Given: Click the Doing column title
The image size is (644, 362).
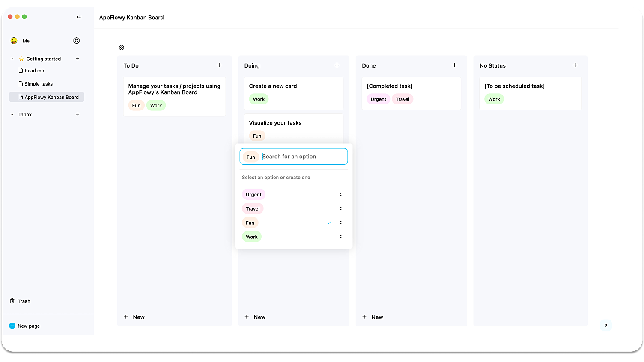Looking at the screenshot, I should click(252, 65).
